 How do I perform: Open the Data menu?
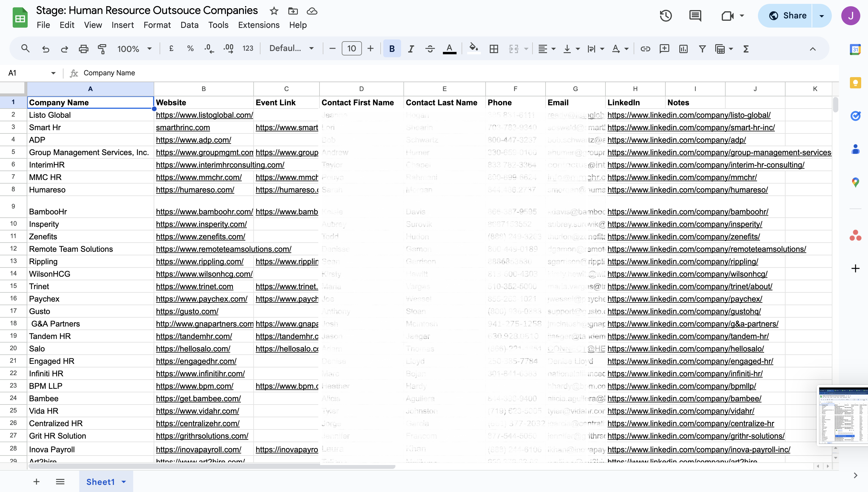tap(189, 25)
